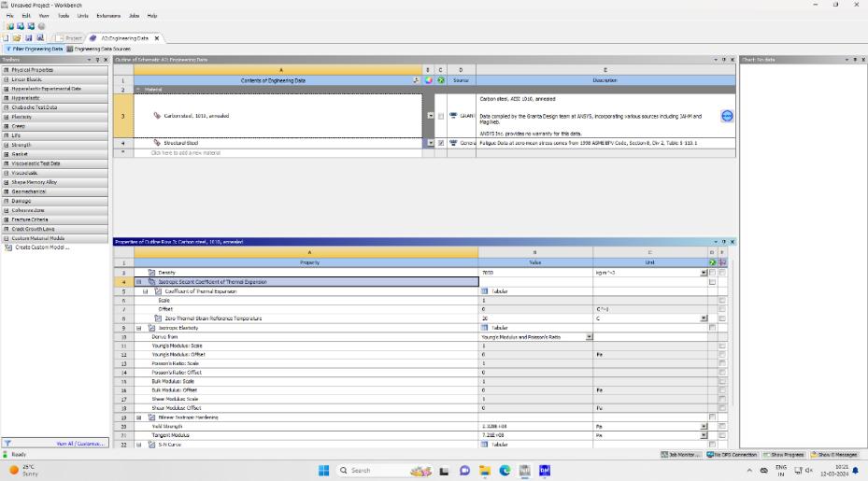
Task: Toggle Density parameter checkbox in column E
Action: [722, 273]
